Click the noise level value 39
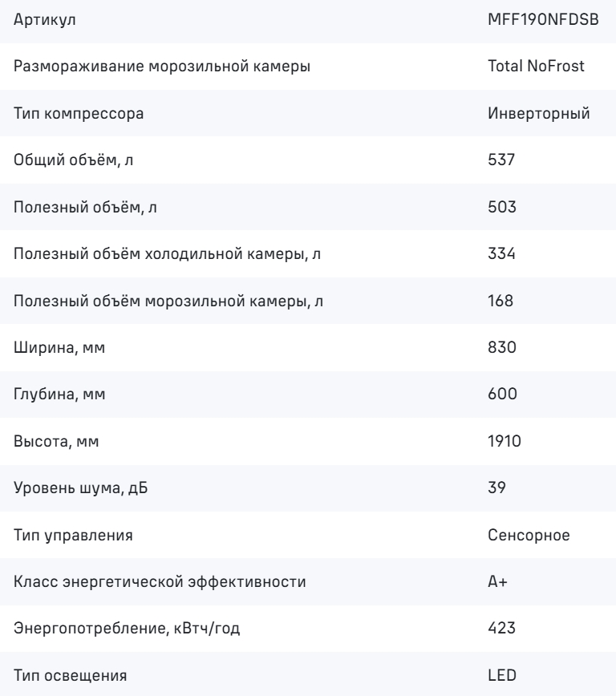Viewport: 616px width, 696px height. tap(496, 488)
